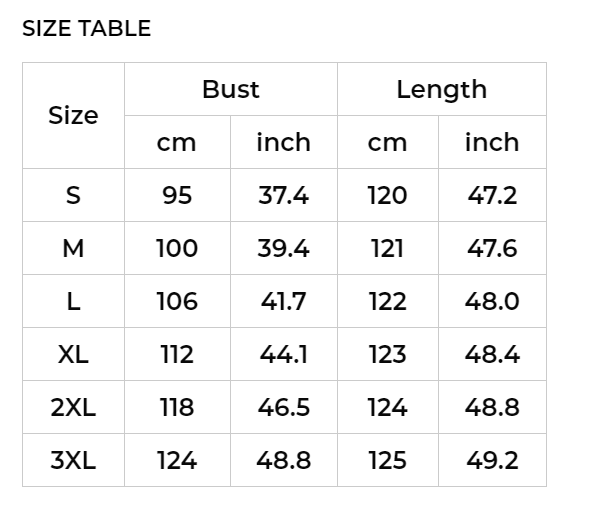Click the 39.4 inch bust cell
Image resolution: width=607 pixels, height=506 pixels.
click(x=283, y=248)
